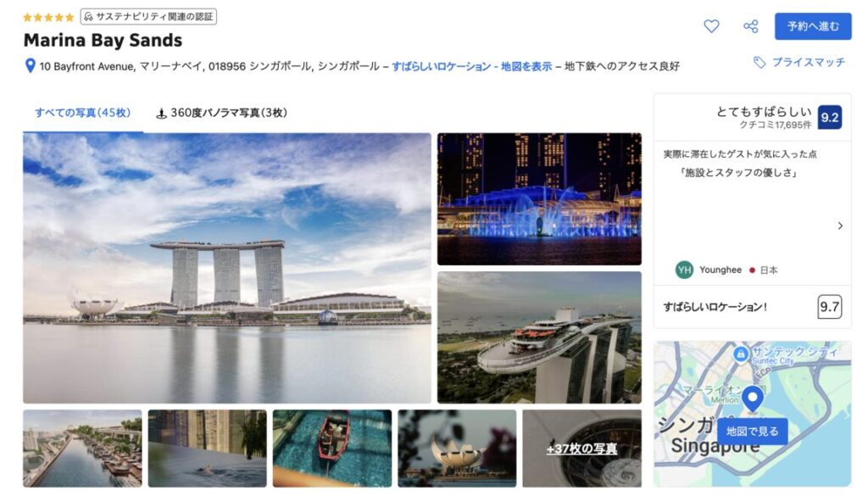Screen dimensions: 868x496
Task: Click the five star rating icons
Action: tap(48, 17)
